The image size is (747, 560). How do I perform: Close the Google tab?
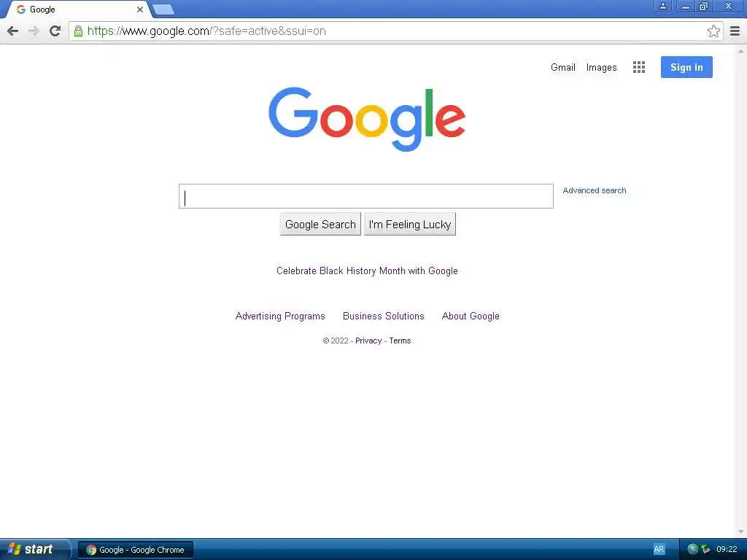click(x=139, y=9)
